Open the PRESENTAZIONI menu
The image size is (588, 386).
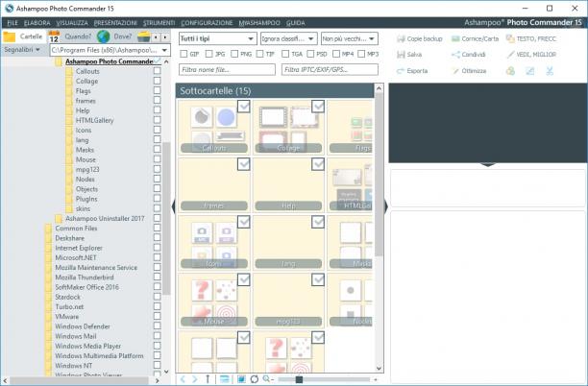(x=115, y=23)
